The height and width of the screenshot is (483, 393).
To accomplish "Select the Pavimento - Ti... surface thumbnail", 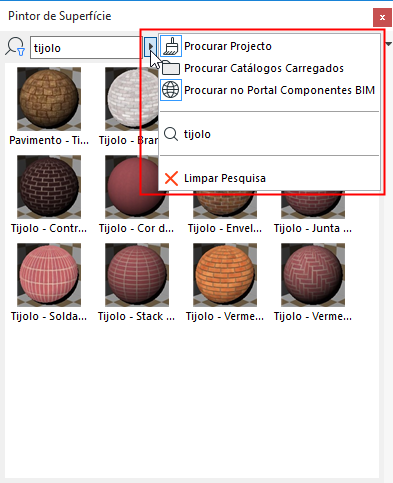I will coord(49,99).
